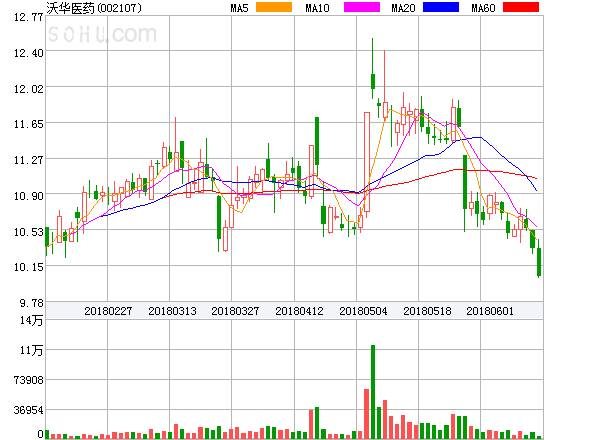The image size is (600, 440).
Task: Select the 20180327 date marker
Action: tap(235, 311)
